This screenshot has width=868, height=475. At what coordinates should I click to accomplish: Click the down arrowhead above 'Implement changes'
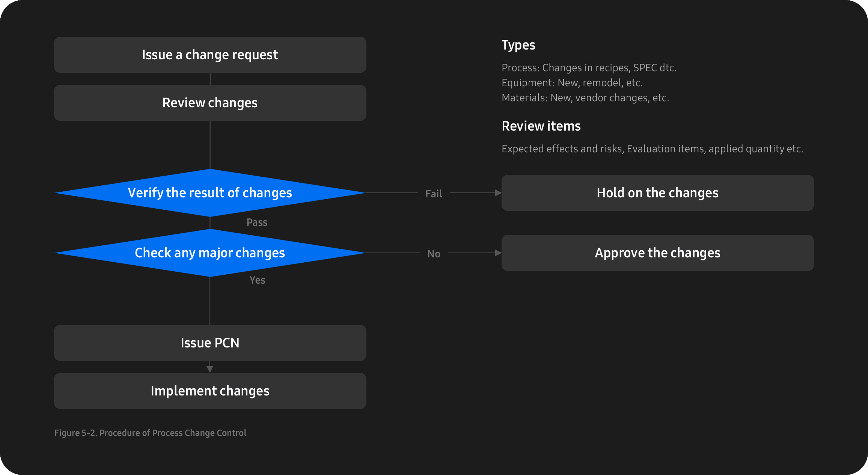pyautogui.click(x=210, y=369)
